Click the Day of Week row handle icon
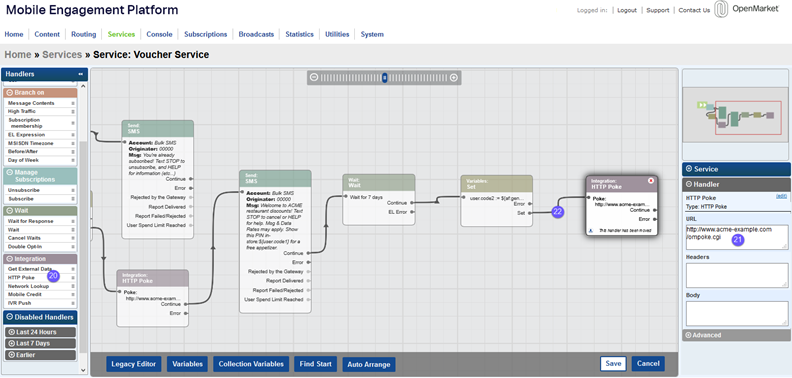This screenshot has width=792, height=378. tap(73, 160)
